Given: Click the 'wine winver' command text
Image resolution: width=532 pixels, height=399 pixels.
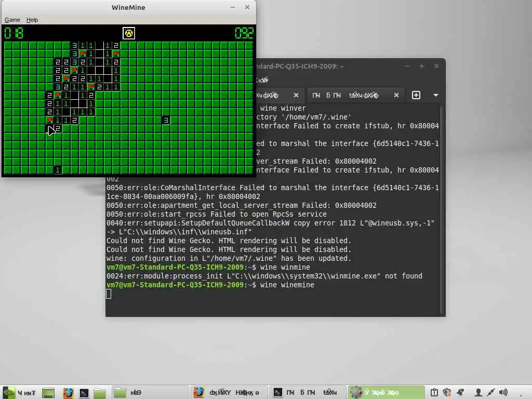Looking at the screenshot, I should 283,108.
